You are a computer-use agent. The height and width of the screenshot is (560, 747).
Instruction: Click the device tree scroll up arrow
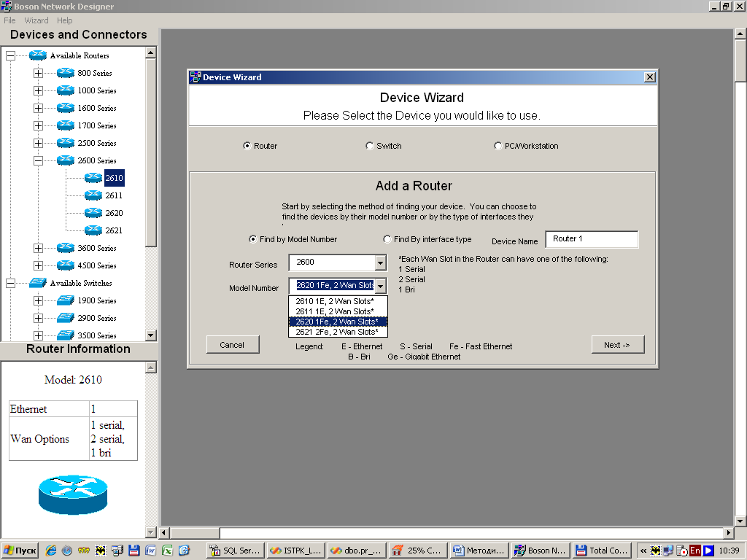tap(150, 52)
